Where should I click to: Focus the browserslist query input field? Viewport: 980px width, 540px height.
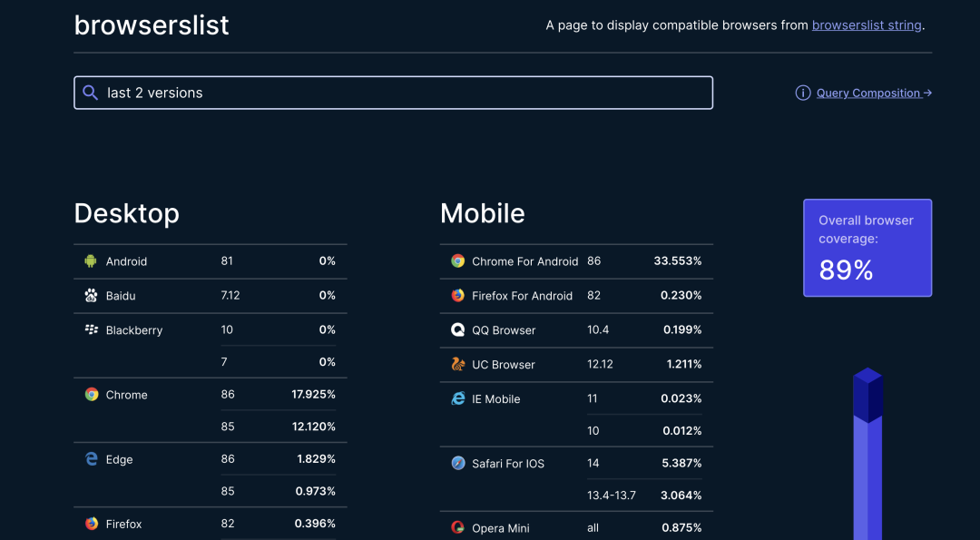[x=408, y=93]
